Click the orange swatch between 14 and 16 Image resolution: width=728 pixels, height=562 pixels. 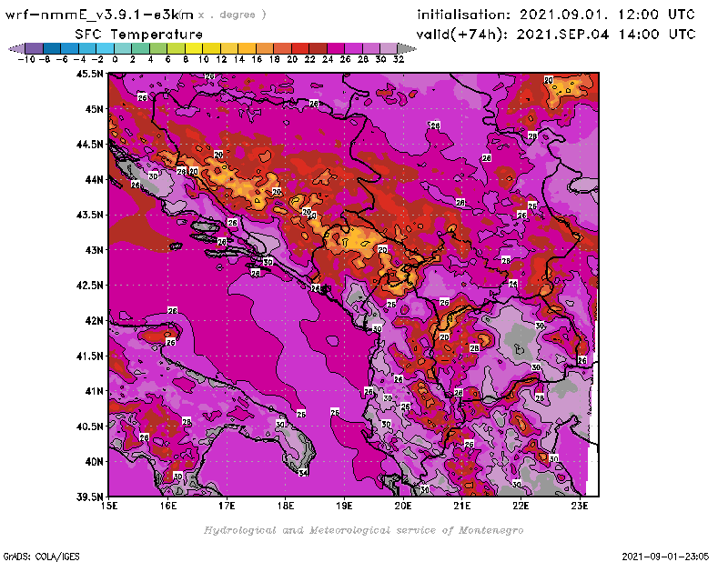[x=247, y=49]
